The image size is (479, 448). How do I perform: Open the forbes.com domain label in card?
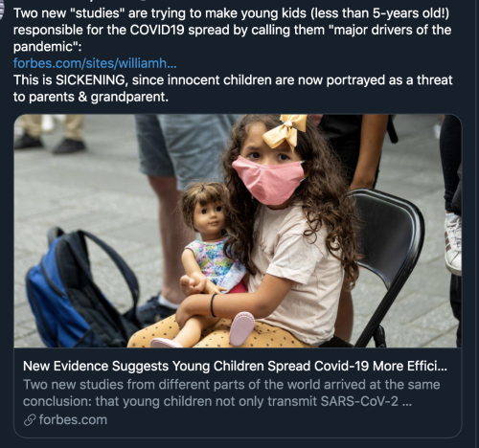pos(73,420)
